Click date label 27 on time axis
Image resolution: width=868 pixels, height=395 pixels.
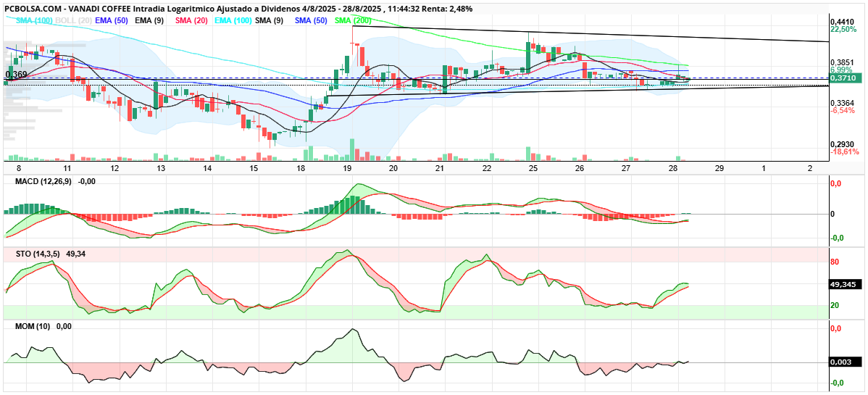tap(626, 168)
